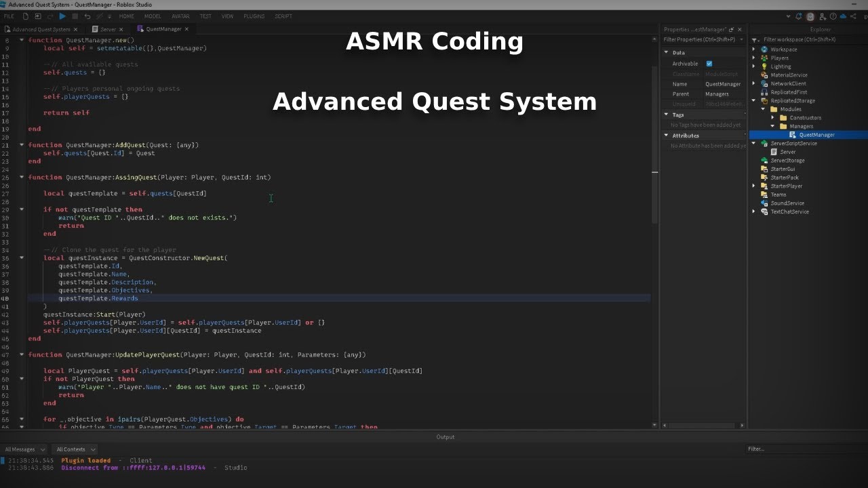Expand the Workspace tree node arrow

pyautogui.click(x=754, y=49)
